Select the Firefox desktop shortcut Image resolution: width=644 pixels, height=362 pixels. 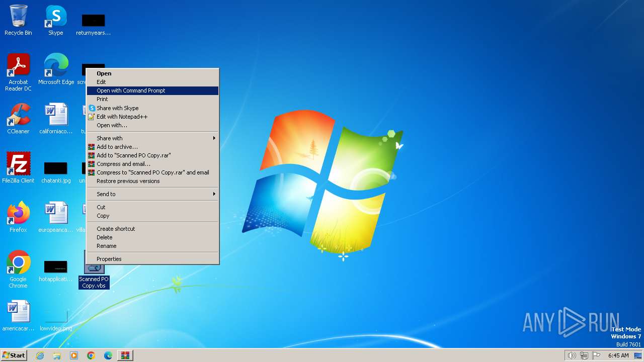tap(18, 217)
